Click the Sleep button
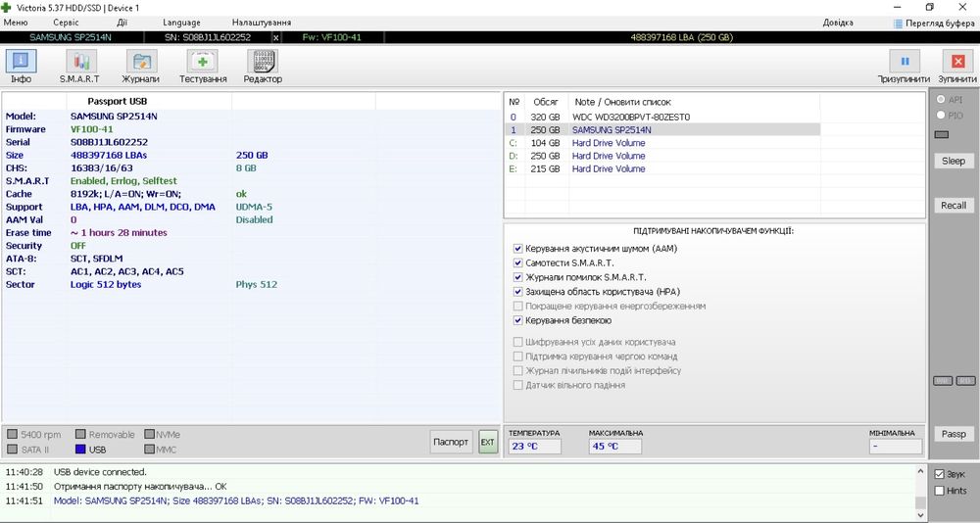This screenshot has height=523, width=980. coord(954,161)
